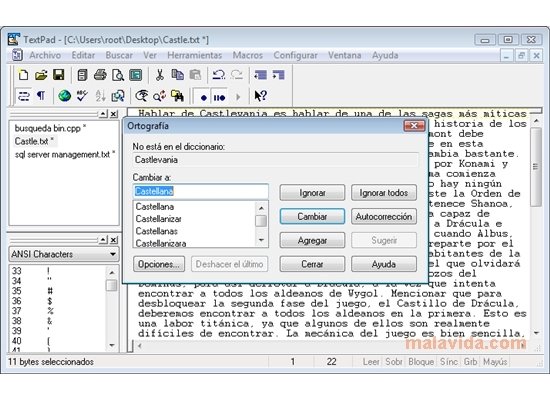The width and height of the screenshot is (550, 400).
Task: Click the Ignorar todos button
Action: pyautogui.click(x=384, y=193)
